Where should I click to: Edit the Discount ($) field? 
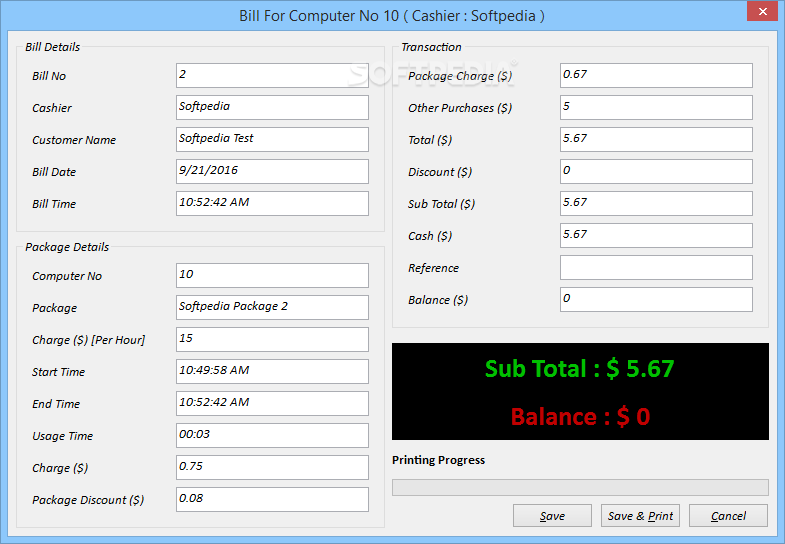(x=656, y=172)
